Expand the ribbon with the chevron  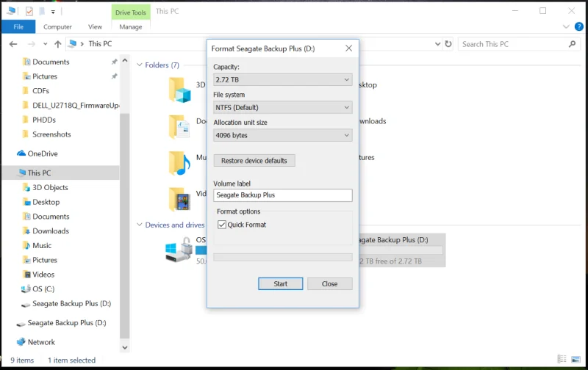566,26
